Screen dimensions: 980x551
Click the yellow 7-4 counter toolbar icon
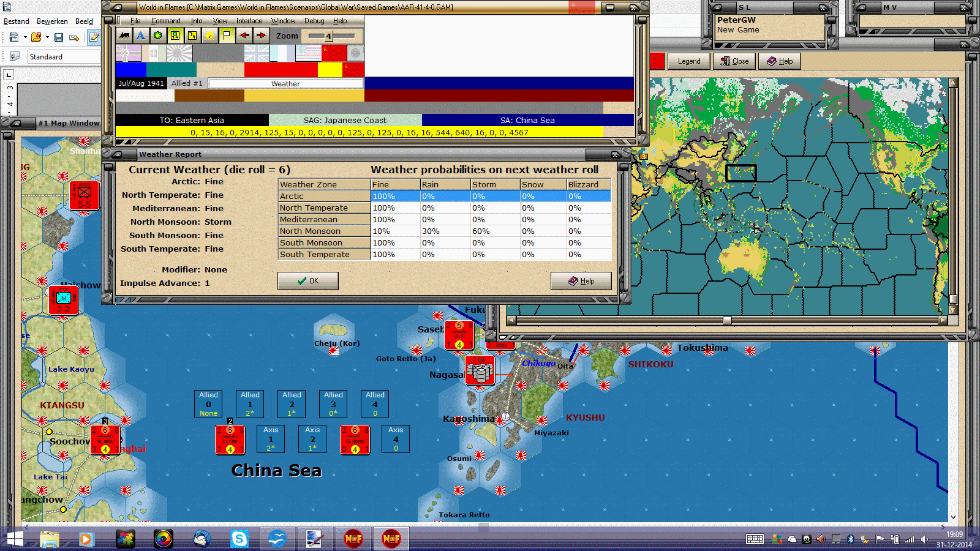click(192, 36)
